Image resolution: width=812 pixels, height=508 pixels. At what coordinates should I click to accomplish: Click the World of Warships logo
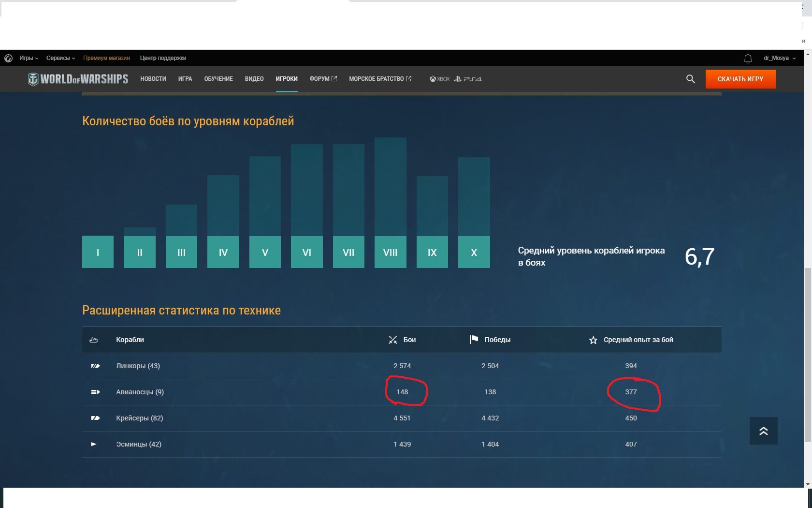[x=78, y=79]
